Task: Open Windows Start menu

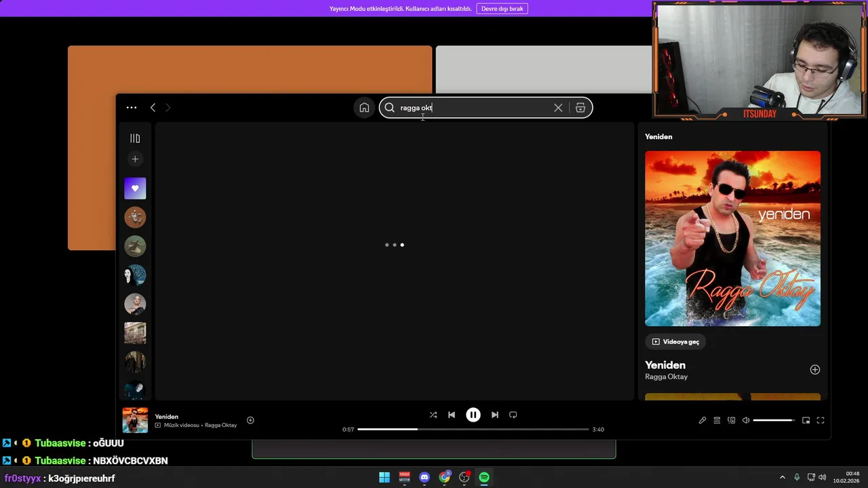Action: [384, 477]
